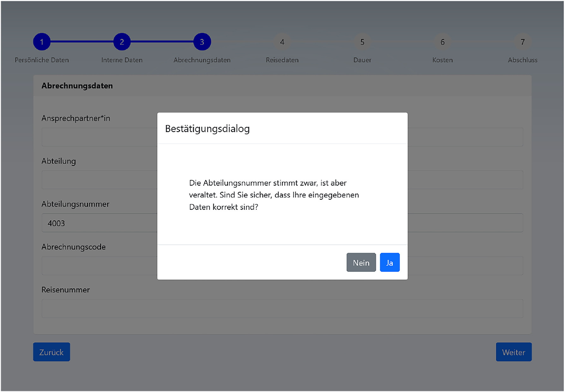This screenshot has height=392, width=565.
Task: Select the Interne Daten step circle
Action: click(122, 41)
